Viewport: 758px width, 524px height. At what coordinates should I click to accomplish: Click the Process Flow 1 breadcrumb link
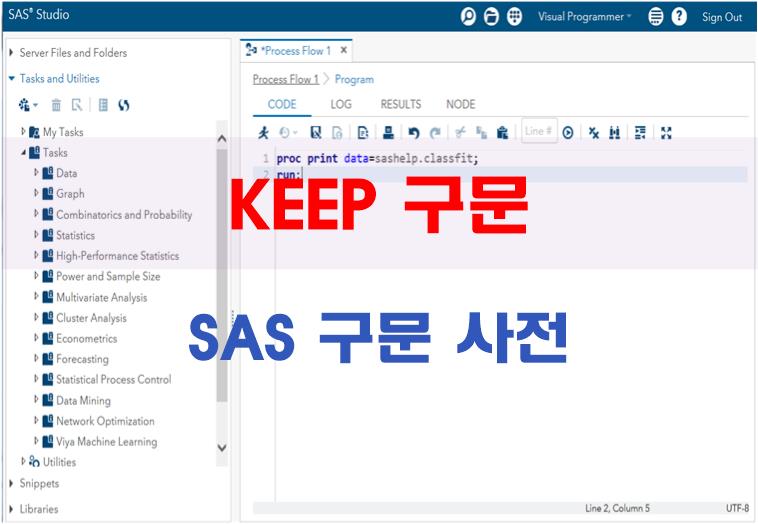[x=286, y=79]
